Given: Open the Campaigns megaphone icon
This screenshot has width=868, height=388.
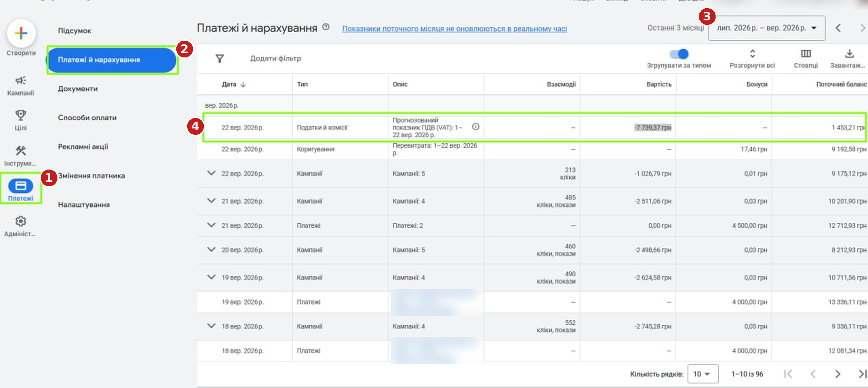Looking at the screenshot, I should tap(21, 80).
